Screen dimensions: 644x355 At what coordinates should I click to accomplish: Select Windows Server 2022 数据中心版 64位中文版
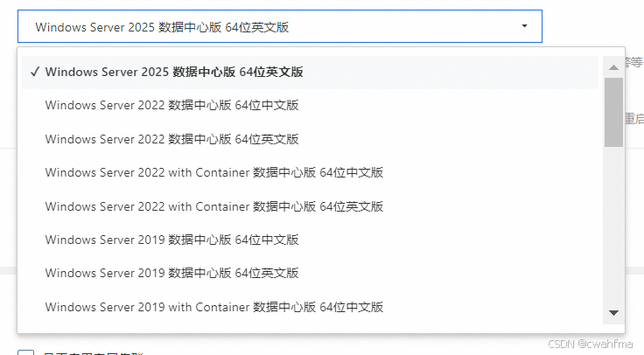(x=310, y=105)
